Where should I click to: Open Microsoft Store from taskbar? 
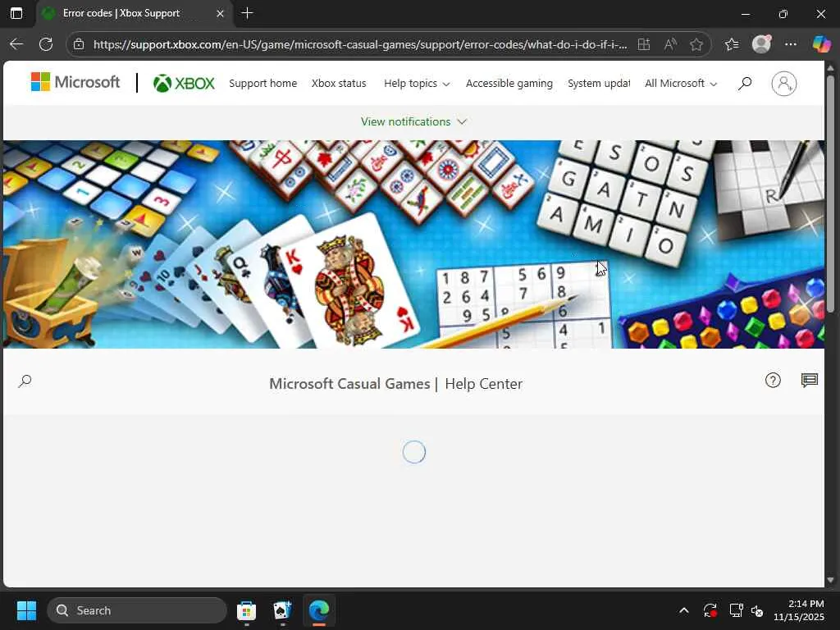(x=246, y=610)
